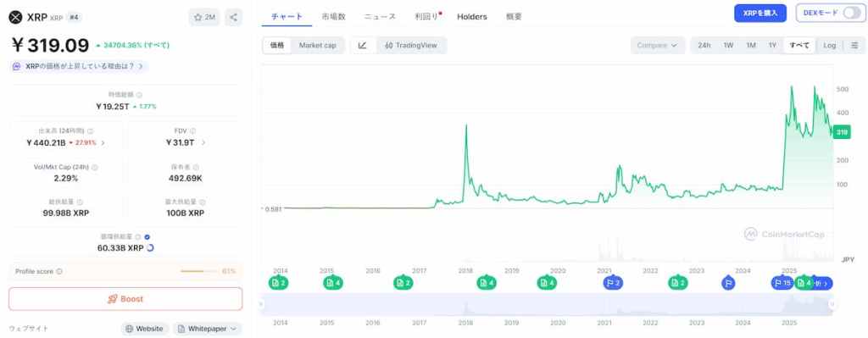Select the 1Y time range
The image size is (868, 338).
(x=772, y=46)
